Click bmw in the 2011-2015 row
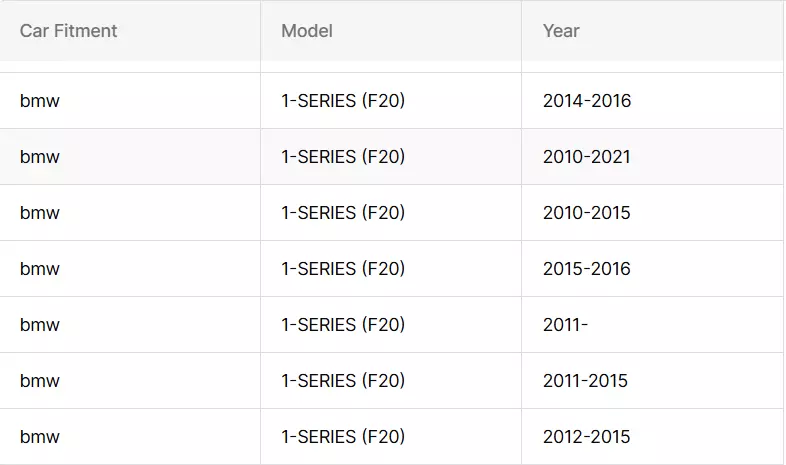This screenshot has height=465, width=786. pyautogui.click(x=40, y=381)
